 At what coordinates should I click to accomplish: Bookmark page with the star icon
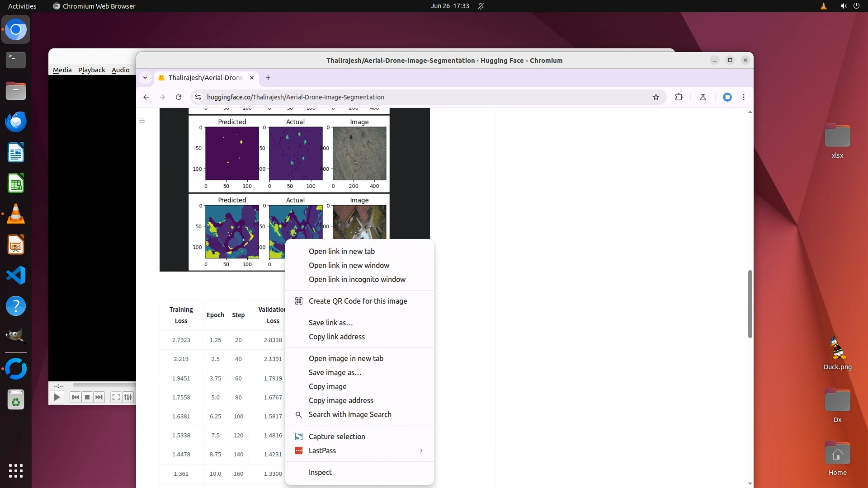click(656, 97)
